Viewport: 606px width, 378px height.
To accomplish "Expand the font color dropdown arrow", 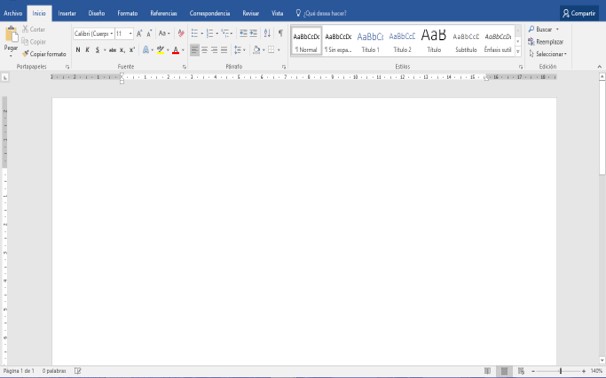I will (x=183, y=50).
